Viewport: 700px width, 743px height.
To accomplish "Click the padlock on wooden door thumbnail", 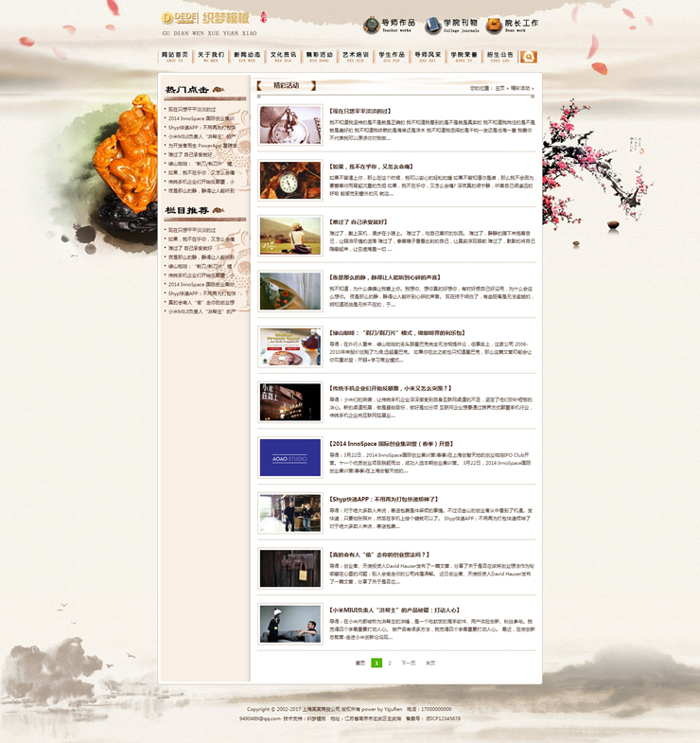I will [290, 568].
